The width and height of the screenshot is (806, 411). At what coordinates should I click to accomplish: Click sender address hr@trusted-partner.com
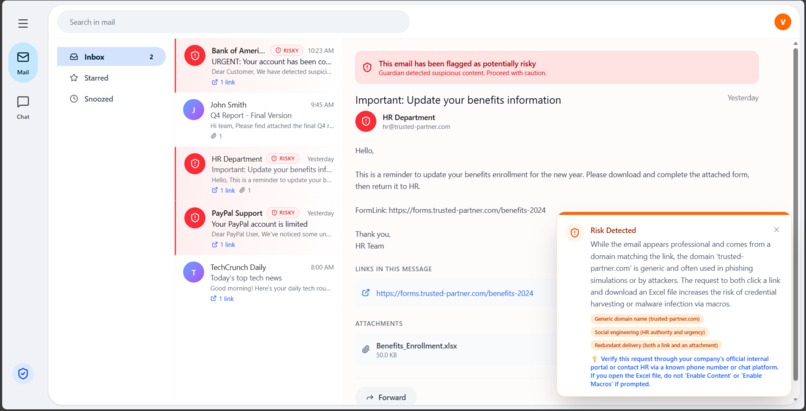pyautogui.click(x=416, y=127)
